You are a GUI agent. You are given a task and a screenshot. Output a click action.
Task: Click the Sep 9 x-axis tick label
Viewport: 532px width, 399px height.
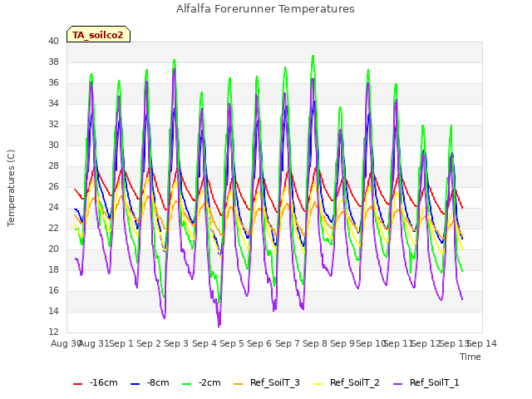[x=342, y=343]
